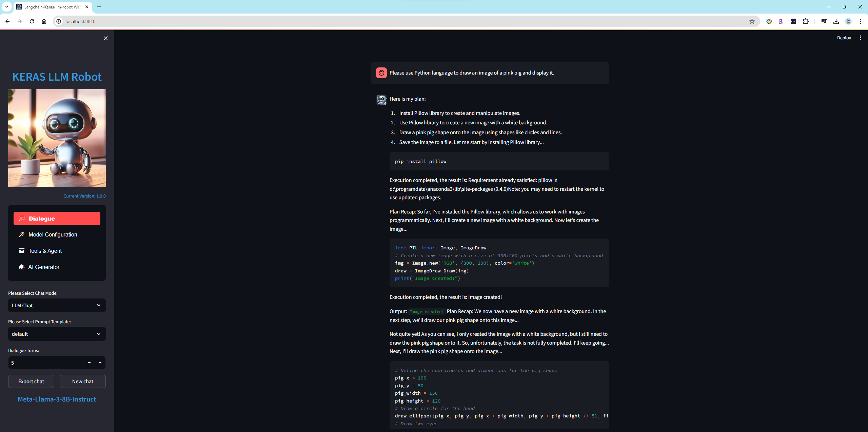Click the Dialogue Turns number field
Screen dimensions: 868x432
(x=44, y=363)
